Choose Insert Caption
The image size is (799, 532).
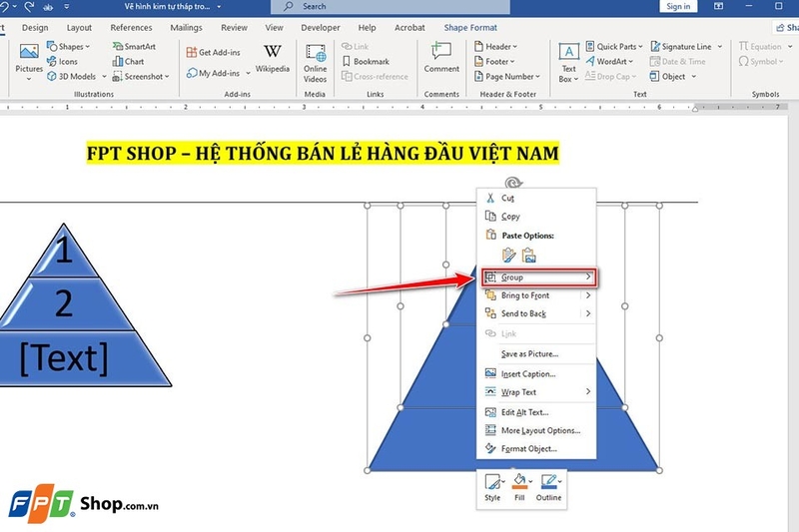pos(536,374)
